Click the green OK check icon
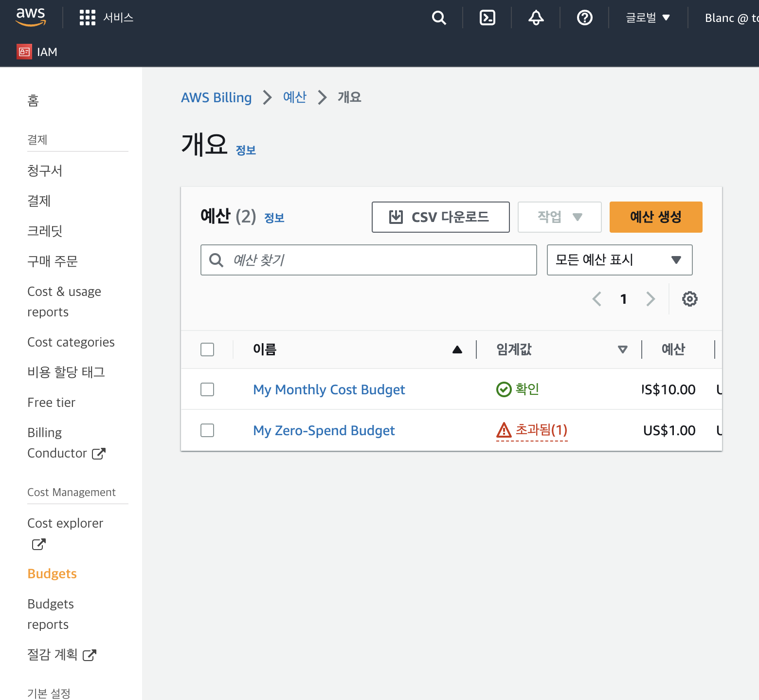The height and width of the screenshot is (700, 759). point(504,389)
